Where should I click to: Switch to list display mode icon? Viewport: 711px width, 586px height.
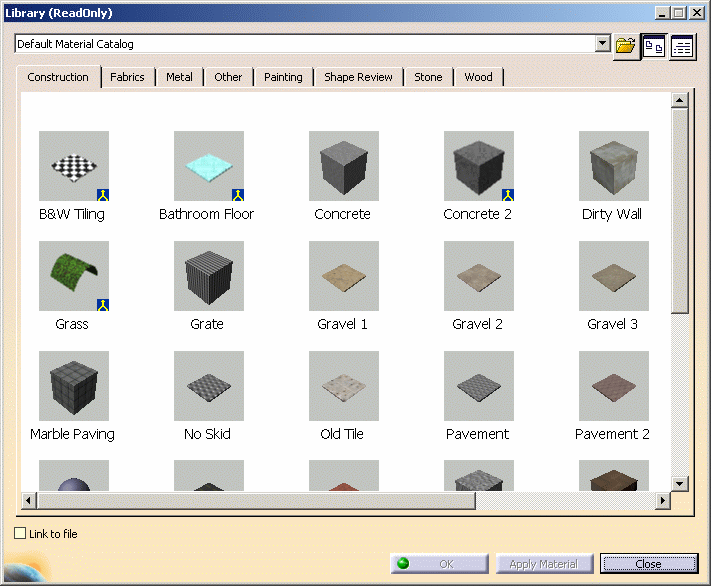tap(683, 46)
